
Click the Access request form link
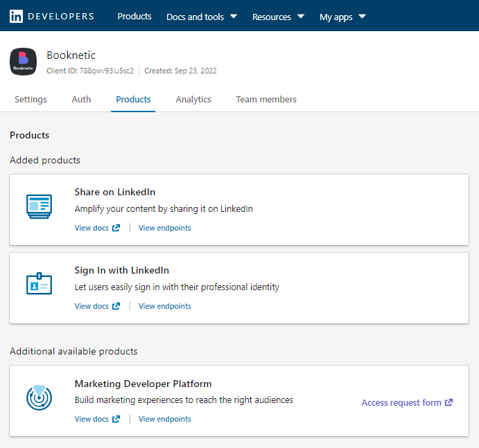click(407, 402)
